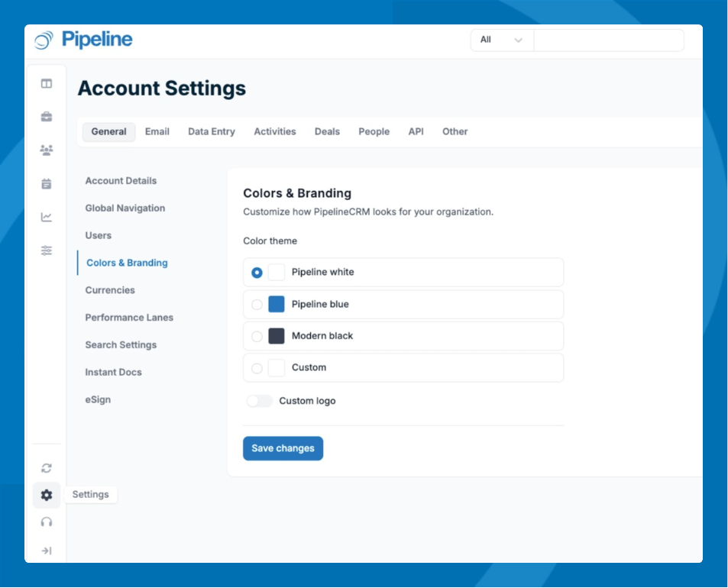
Task: Open Users settings section
Action: click(x=99, y=236)
